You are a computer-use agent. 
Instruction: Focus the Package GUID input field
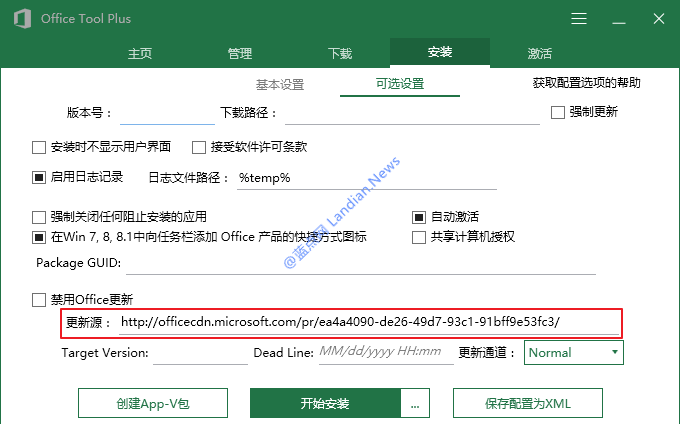pos(361,263)
